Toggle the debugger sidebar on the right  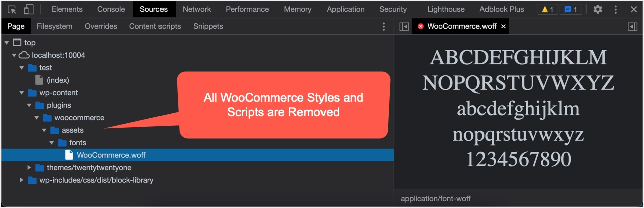[632, 27]
